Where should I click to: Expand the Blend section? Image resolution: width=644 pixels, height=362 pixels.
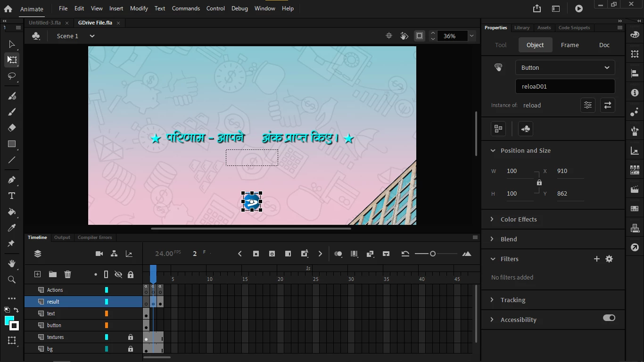coord(493,239)
